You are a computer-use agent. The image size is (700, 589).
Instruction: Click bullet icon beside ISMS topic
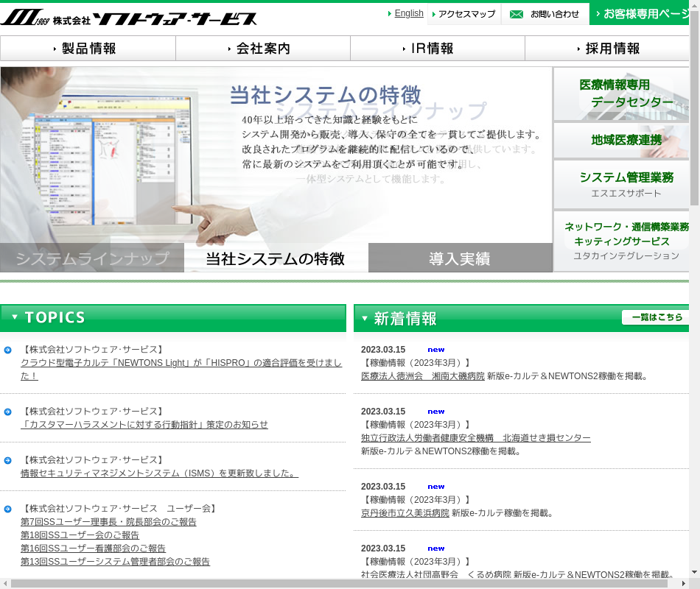tap(7, 460)
